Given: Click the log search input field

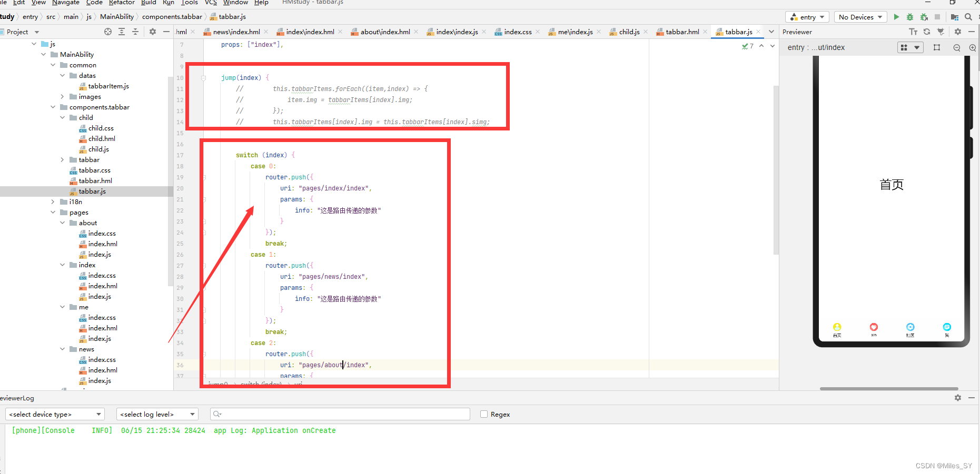Looking at the screenshot, I should point(340,414).
